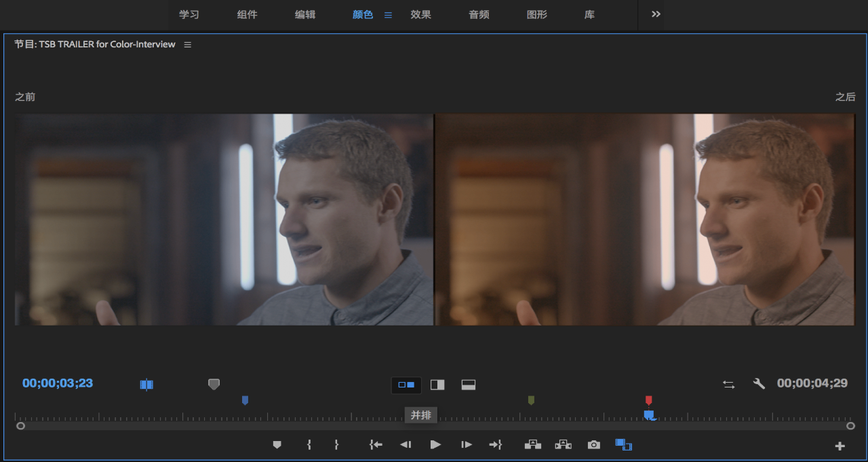Click the Mark In bracket icon

pos(309,445)
